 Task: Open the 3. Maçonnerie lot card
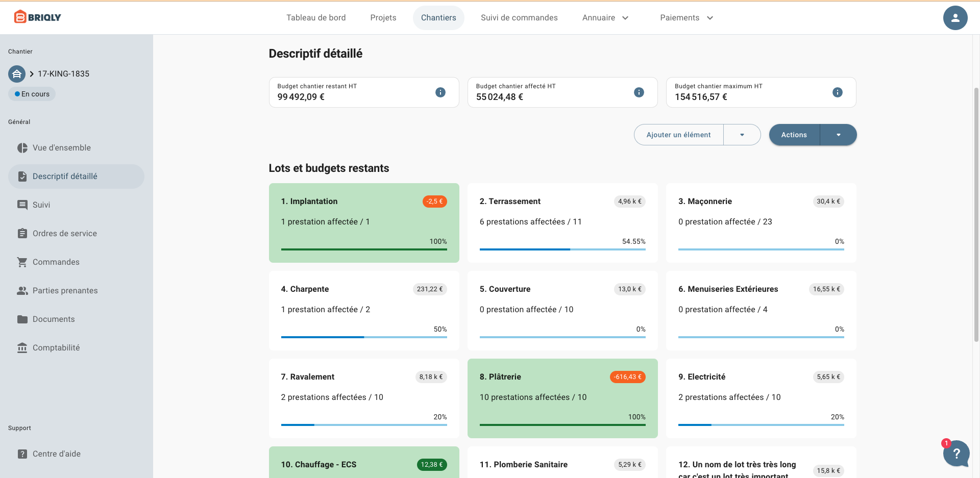761,223
